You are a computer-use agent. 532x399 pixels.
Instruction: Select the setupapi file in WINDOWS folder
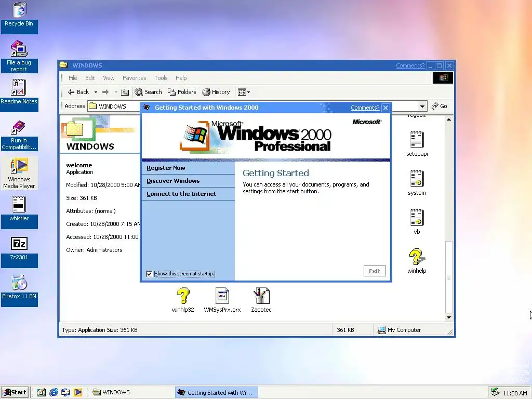pos(417,144)
